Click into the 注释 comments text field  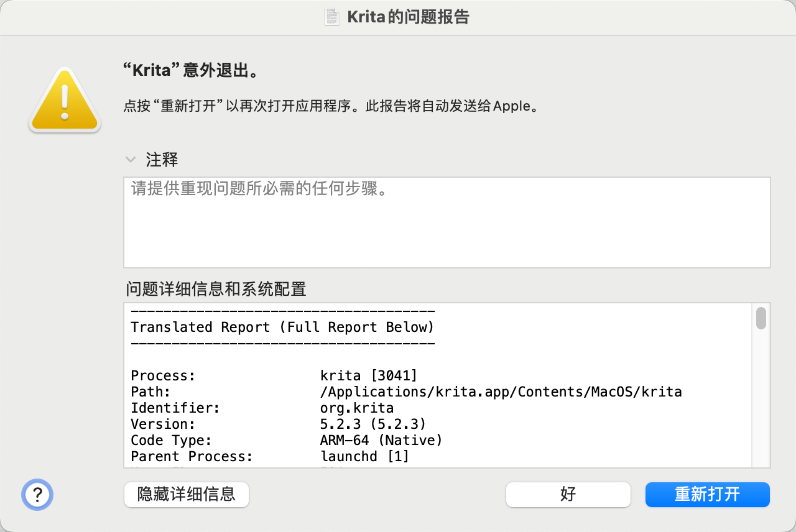[x=447, y=222]
